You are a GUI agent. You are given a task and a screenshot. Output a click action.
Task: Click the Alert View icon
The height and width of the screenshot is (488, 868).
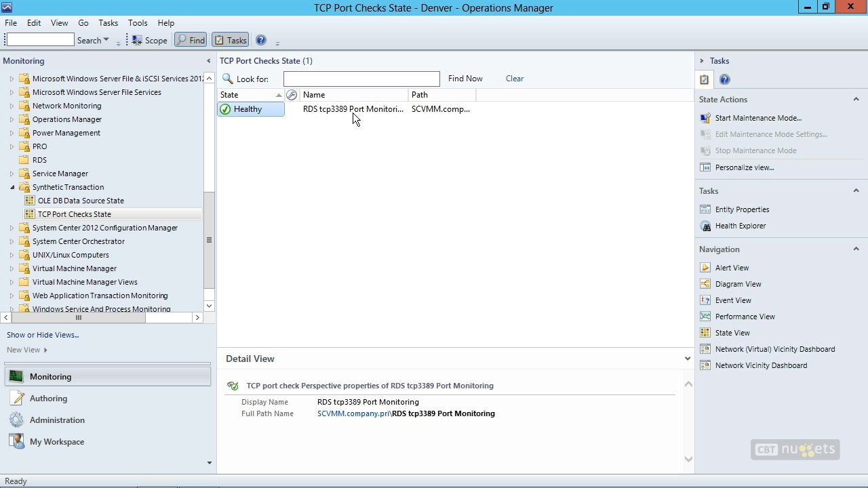click(x=705, y=268)
